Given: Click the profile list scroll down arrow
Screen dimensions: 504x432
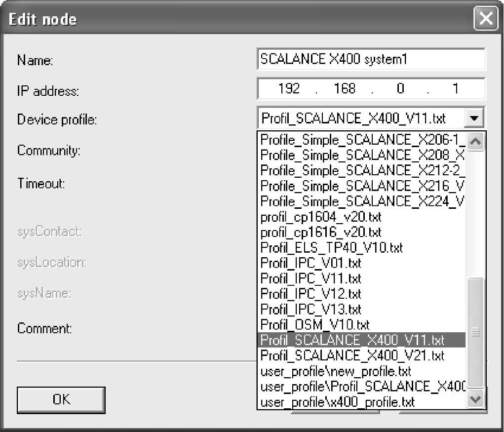Looking at the screenshot, I should click(475, 399).
